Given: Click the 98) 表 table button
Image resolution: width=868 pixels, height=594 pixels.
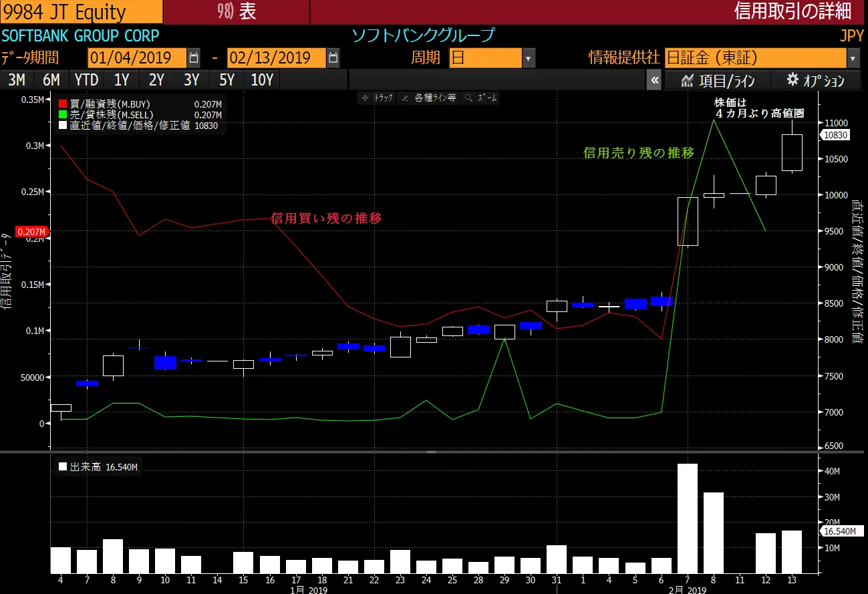Looking at the screenshot, I should 237,12.
